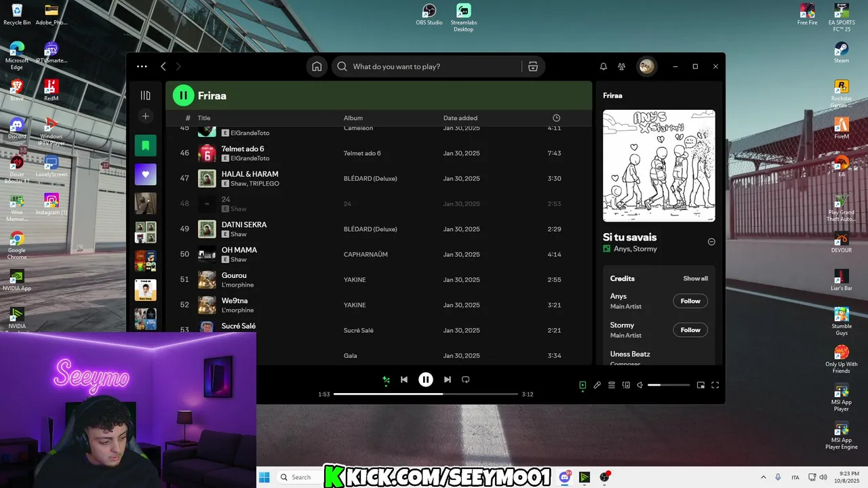Open the lyrics microphone icon

click(597, 385)
